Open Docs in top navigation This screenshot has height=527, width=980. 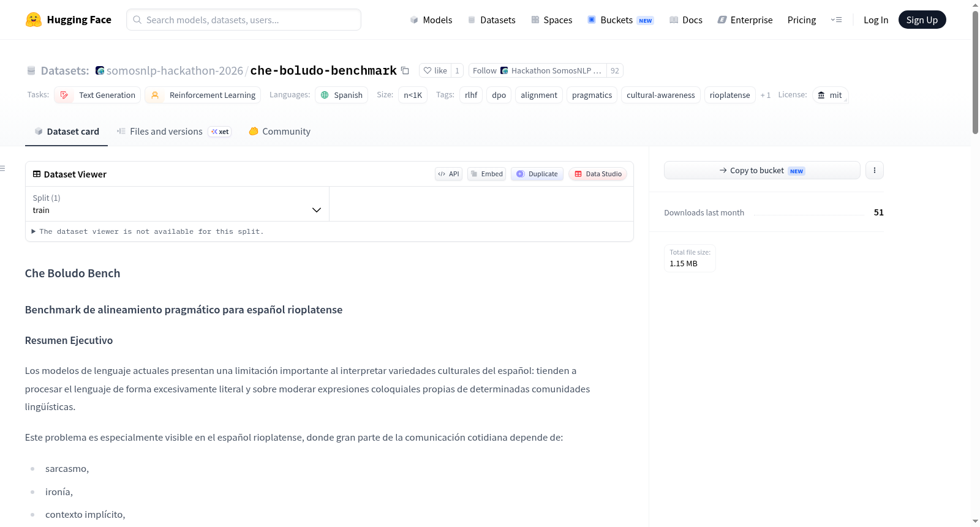pos(685,20)
